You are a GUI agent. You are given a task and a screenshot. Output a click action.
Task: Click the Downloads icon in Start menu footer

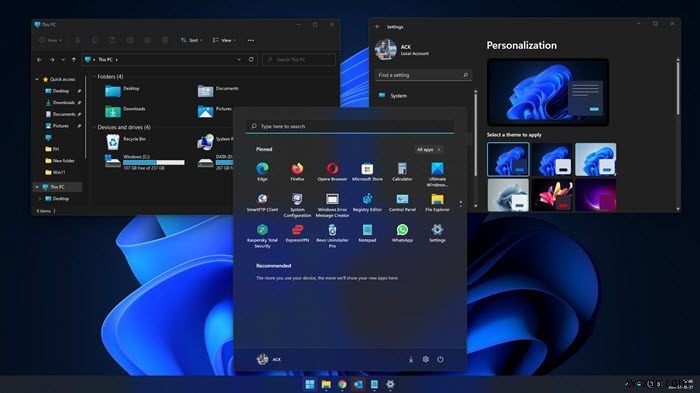point(411,359)
